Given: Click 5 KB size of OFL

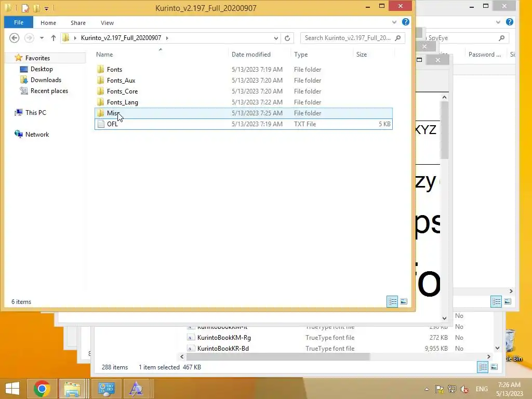Looking at the screenshot, I should (x=384, y=124).
